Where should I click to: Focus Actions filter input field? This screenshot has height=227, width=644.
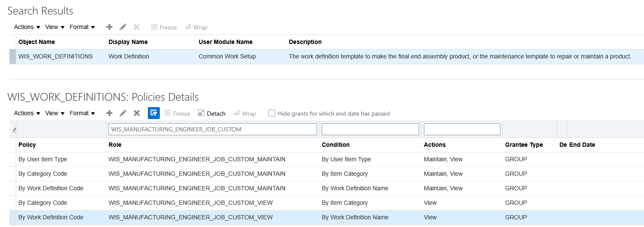[462, 129]
